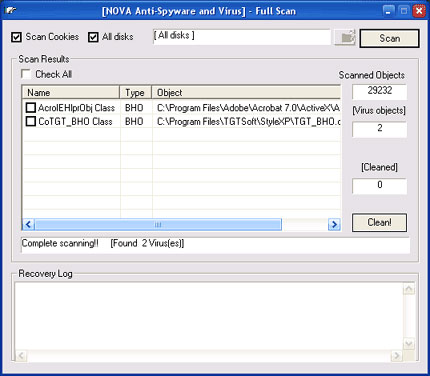This screenshot has height=376, width=430.
Task: Click the [ All disks ] path input field
Action: (x=242, y=37)
